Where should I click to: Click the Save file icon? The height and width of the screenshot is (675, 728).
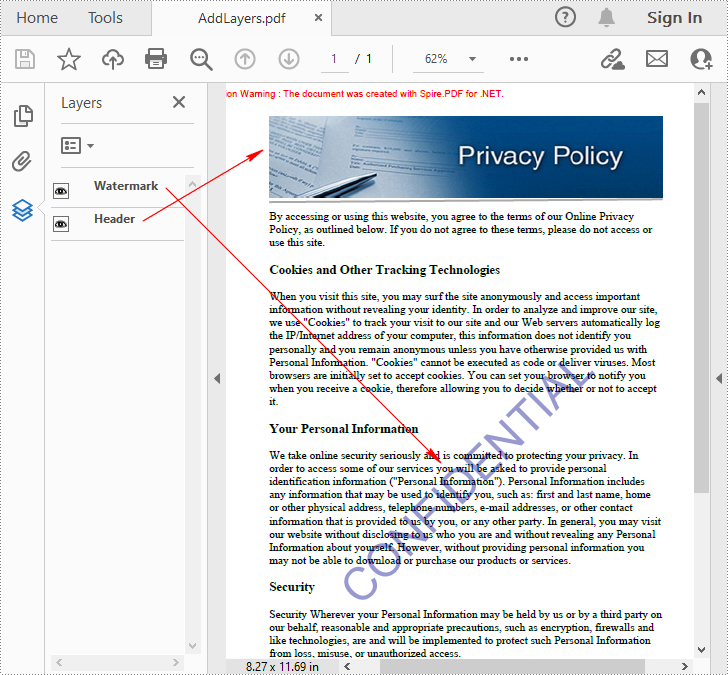click(25, 59)
